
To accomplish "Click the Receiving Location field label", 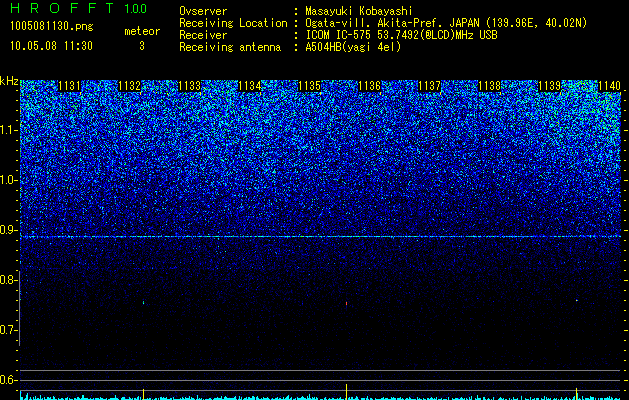I will coord(233,23).
